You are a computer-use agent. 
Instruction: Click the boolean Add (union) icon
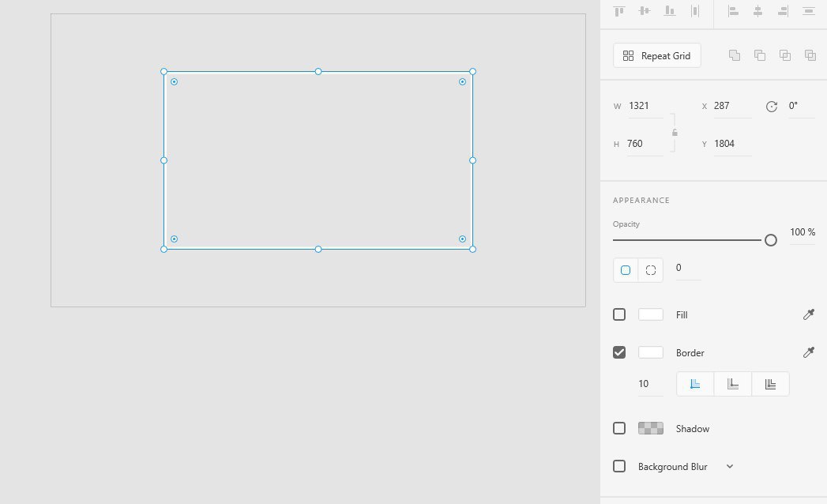point(735,55)
